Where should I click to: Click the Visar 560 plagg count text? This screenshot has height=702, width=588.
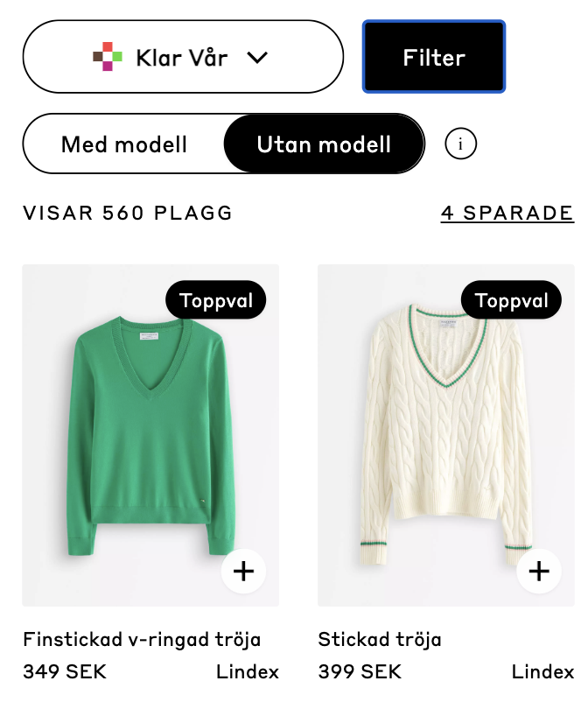pos(128,213)
